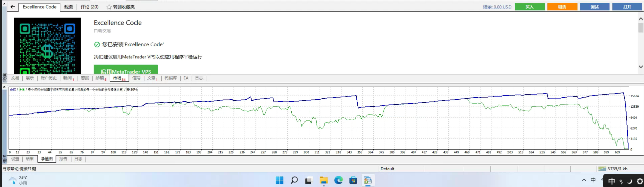Launch File Explorer from taskbar

[324, 180]
